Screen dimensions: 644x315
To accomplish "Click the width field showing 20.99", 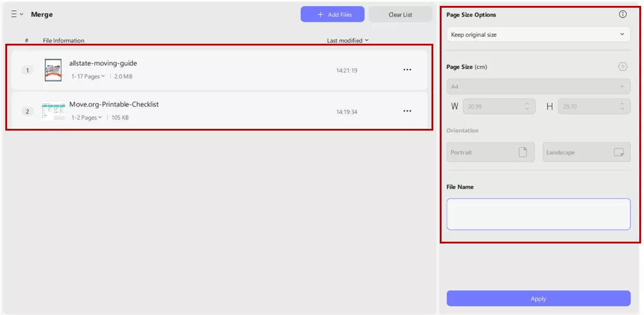I will [498, 106].
